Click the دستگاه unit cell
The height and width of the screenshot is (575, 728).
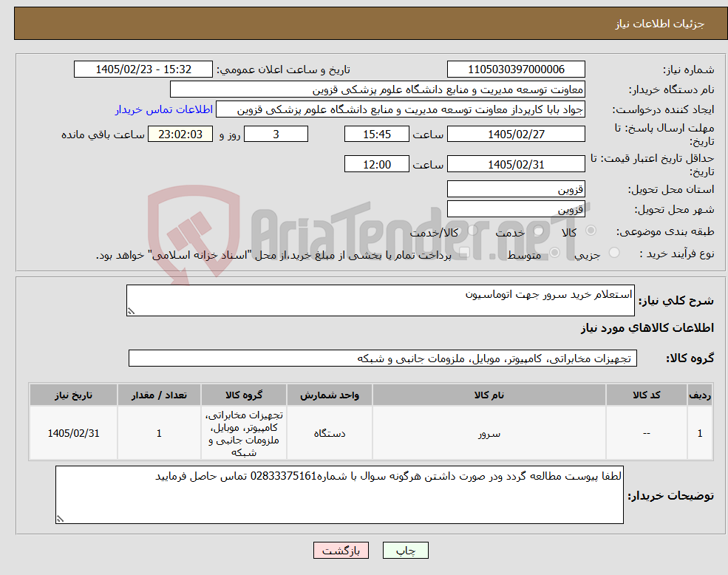(329, 433)
